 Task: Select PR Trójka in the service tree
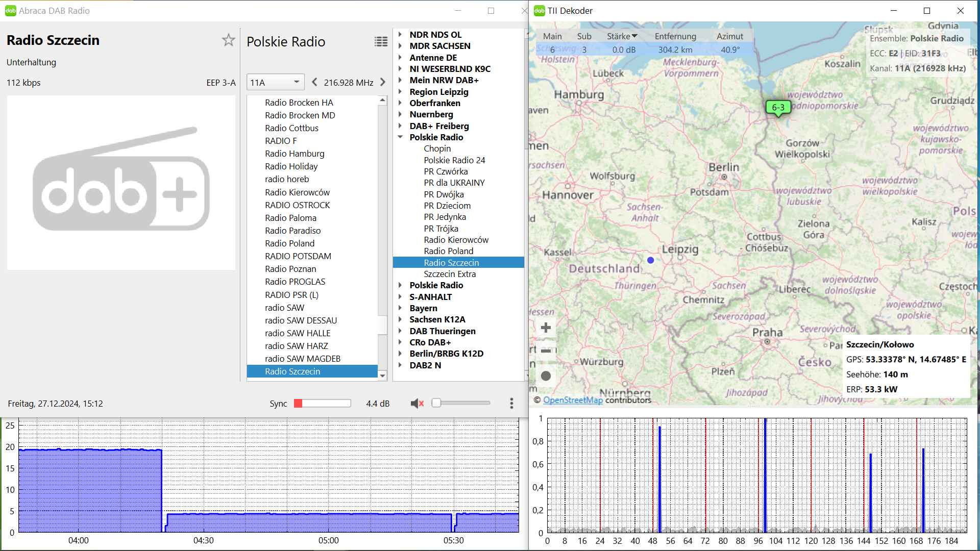[x=441, y=229]
